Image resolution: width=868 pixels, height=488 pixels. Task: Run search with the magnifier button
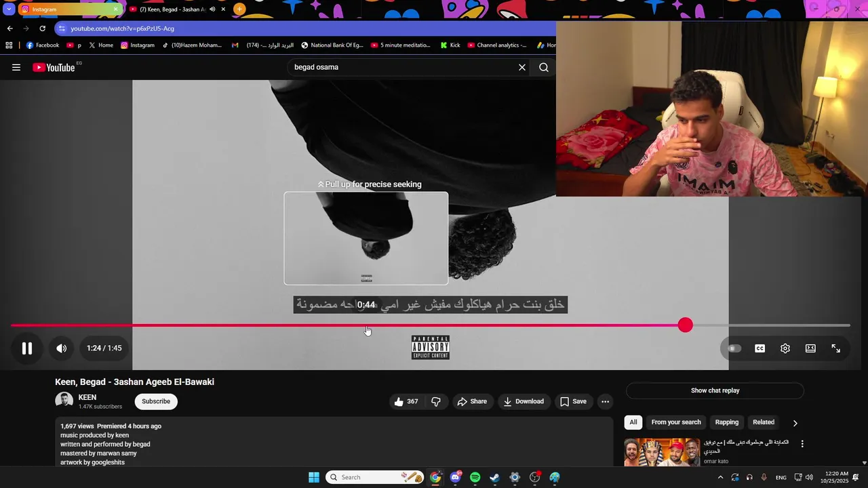point(544,67)
